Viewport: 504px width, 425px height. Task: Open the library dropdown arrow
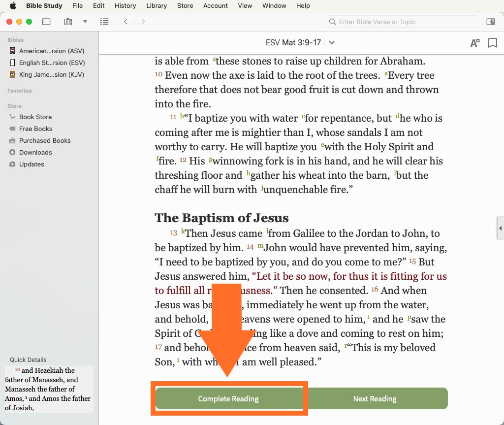tap(85, 22)
